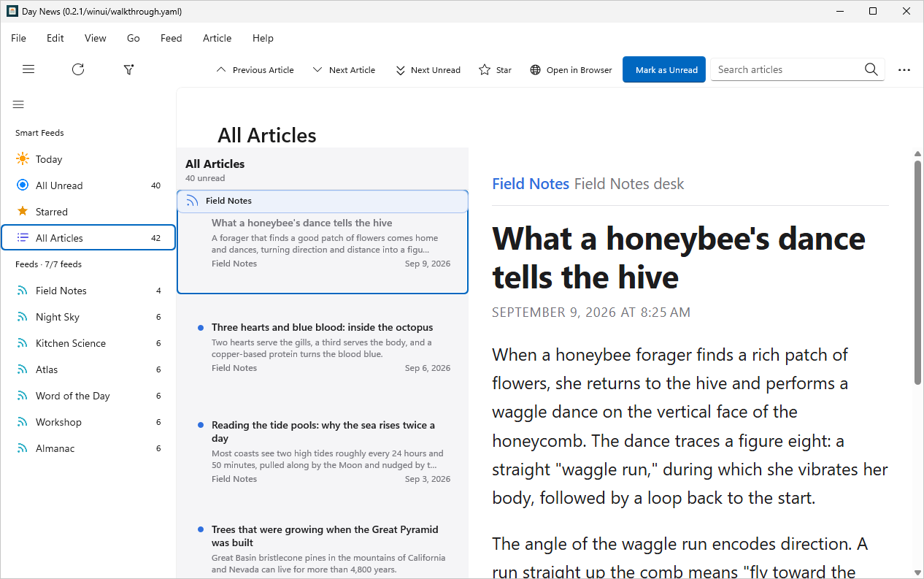This screenshot has width=924, height=579.
Task: Click the Workshop feed RSS icon
Action: pyautogui.click(x=22, y=422)
